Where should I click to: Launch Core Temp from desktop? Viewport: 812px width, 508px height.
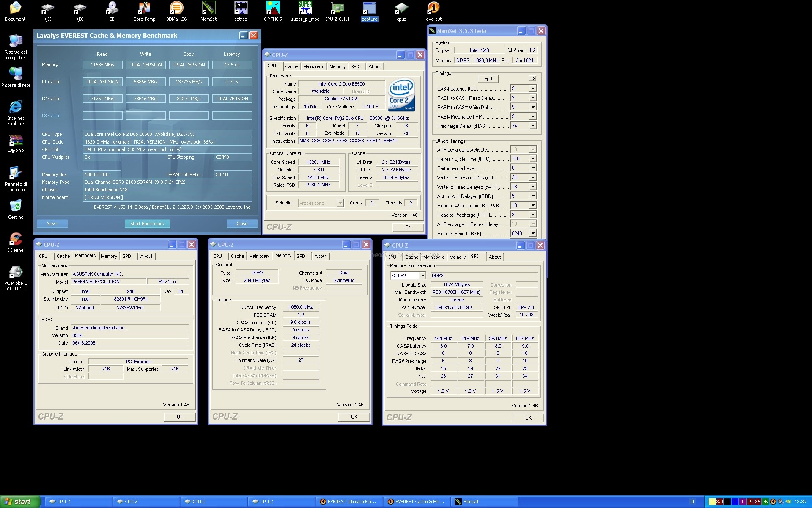pos(144,11)
